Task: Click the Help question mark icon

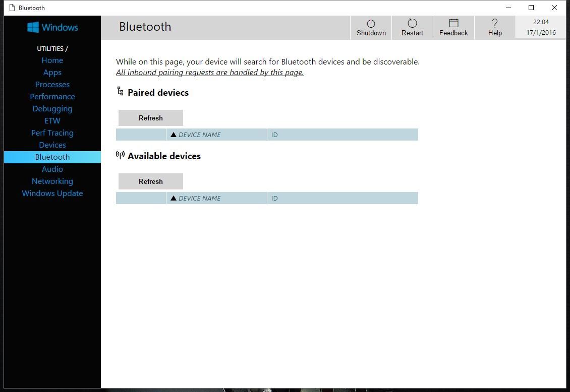Action: coord(495,23)
